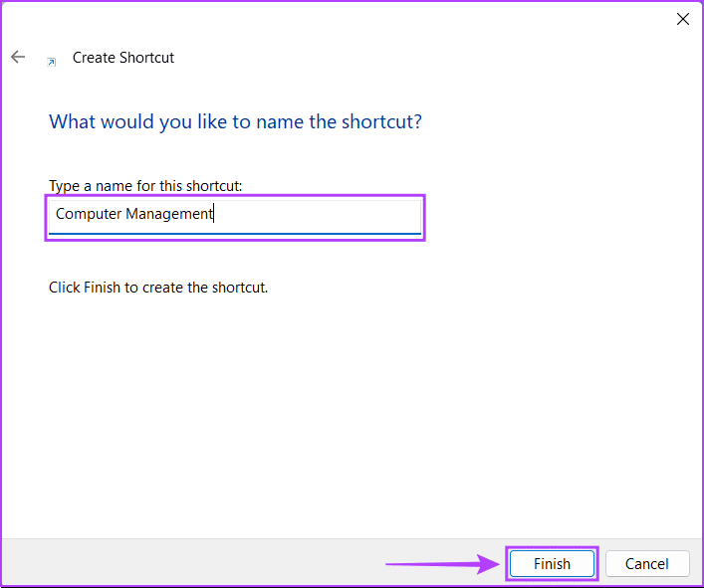Click the 'Type a name for this shortcut' label
Image resolution: width=704 pixels, height=588 pixels.
pyautogui.click(x=145, y=186)
